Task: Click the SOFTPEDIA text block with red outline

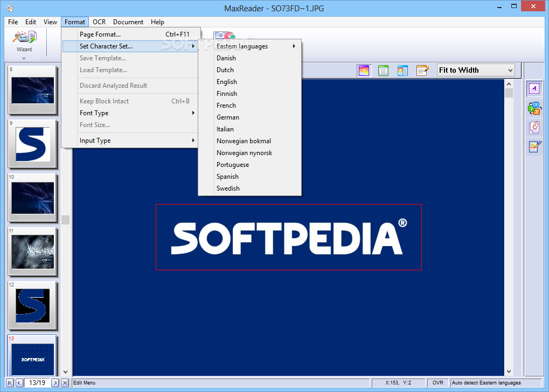Action: tap(289, 237)
